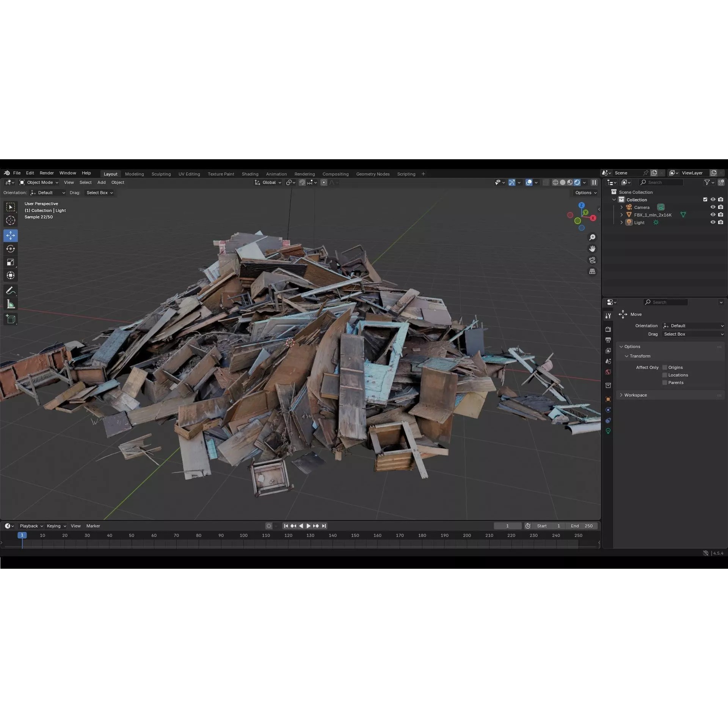
Task: Open the Drag Select Box dropdown
Action: (x=693, y=334)
